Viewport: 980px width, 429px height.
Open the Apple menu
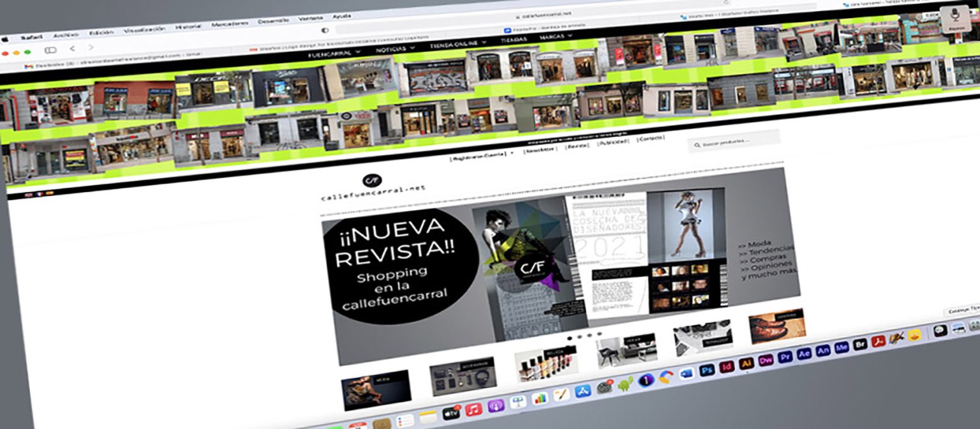pyautogui.click(x=6, y=39)
